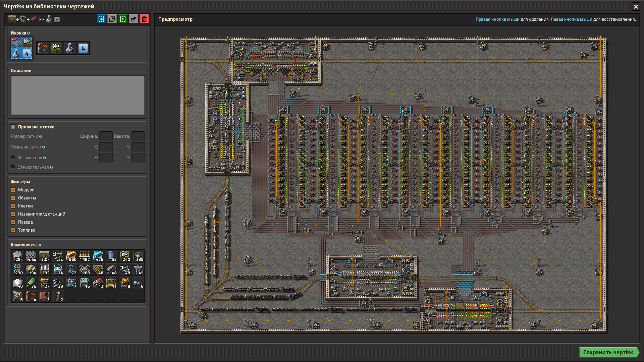The width and height of the screenshot is (644, 362).
Task: Click the gate component showing 192
Action: [44, 269]
